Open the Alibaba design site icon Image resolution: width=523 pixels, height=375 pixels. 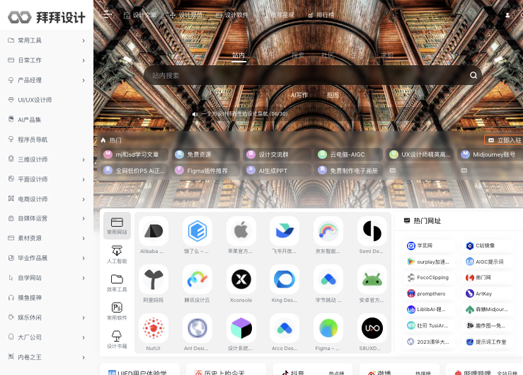[153, 231]
